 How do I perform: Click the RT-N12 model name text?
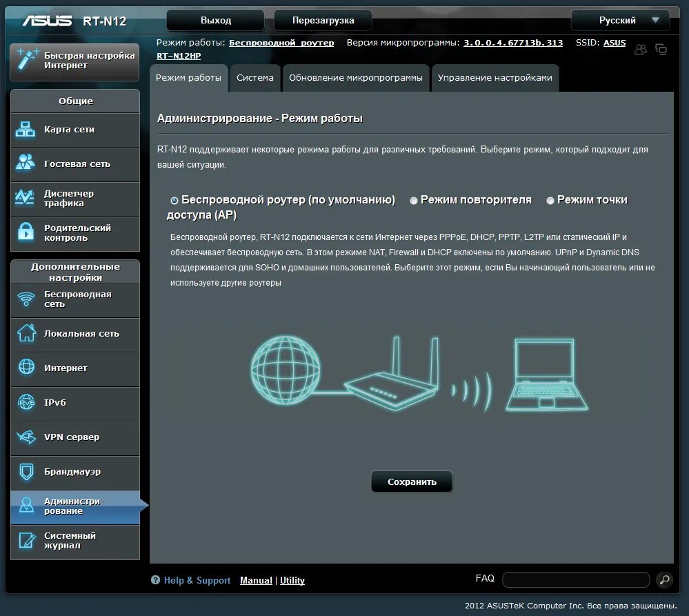point(105,21)
